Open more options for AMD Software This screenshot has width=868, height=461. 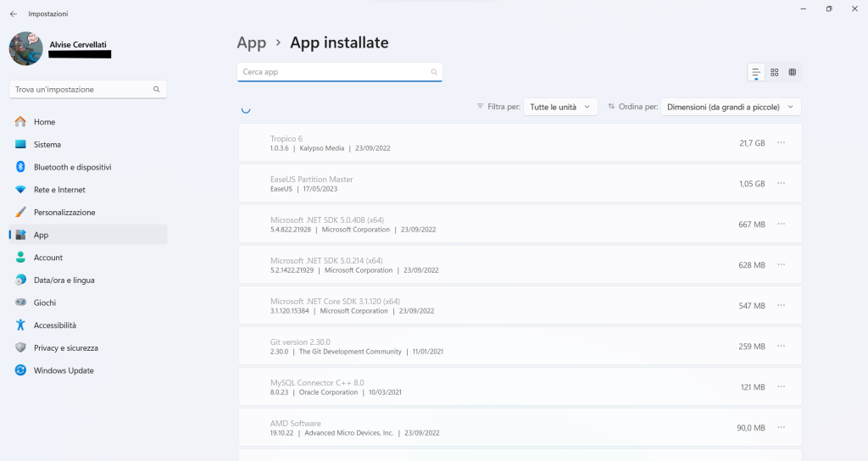tap(781, 427)
